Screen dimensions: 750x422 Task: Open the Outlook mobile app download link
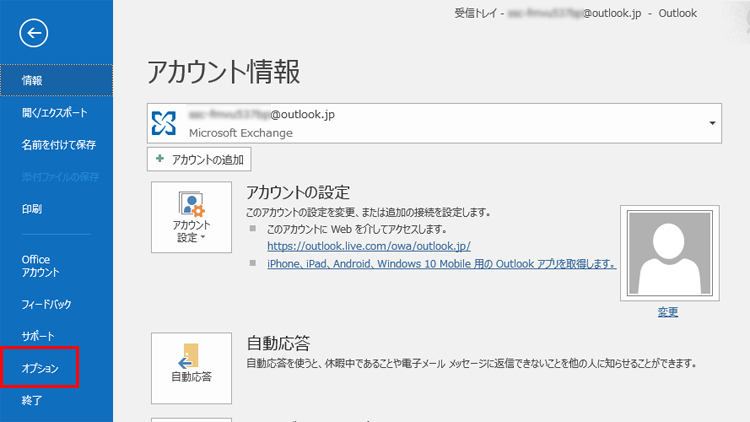[x=441, y=264]
